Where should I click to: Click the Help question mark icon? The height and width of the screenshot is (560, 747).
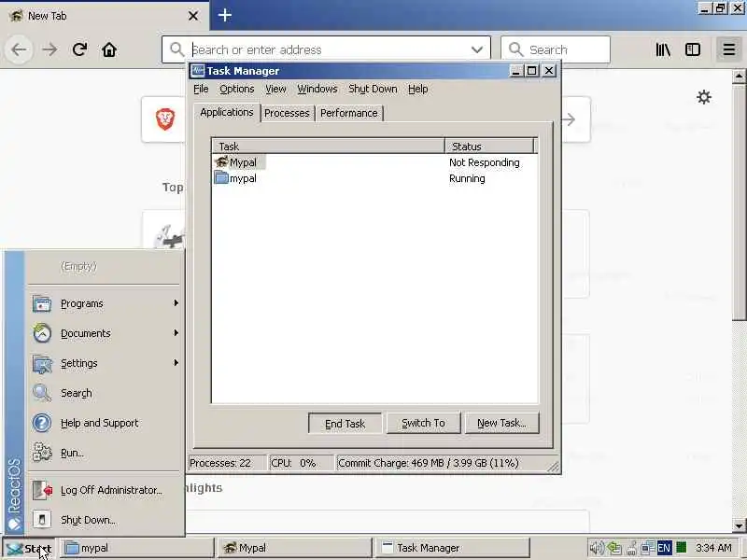click(x=42, y=423)
